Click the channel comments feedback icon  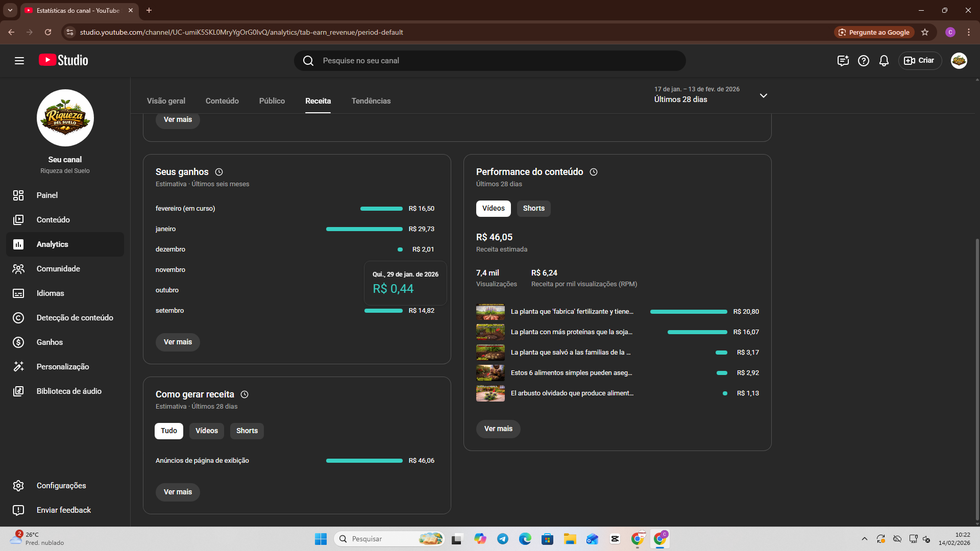point(843,61)
